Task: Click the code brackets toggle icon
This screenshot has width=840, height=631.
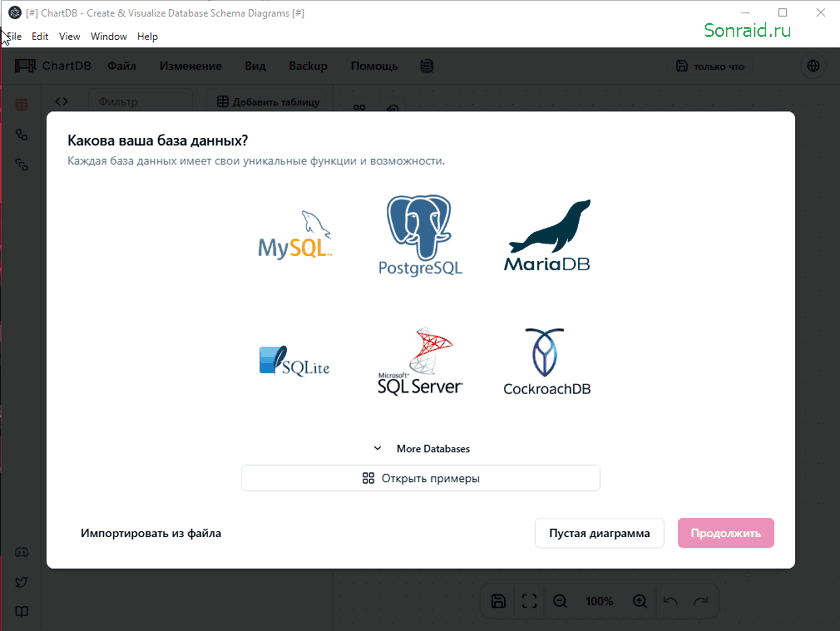Action: [x=62, y=101]
